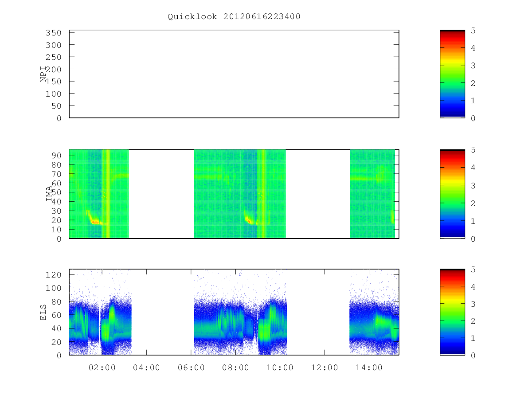Click the 06:00 time axis label

[x=191, y=368]
